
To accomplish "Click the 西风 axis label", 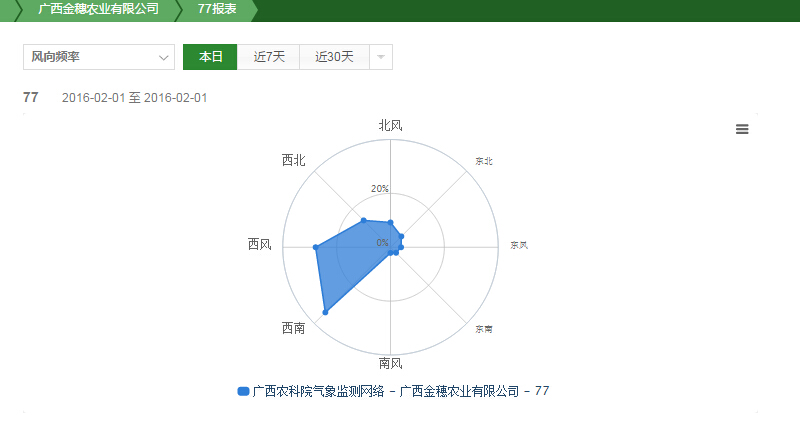I will 260,245.
